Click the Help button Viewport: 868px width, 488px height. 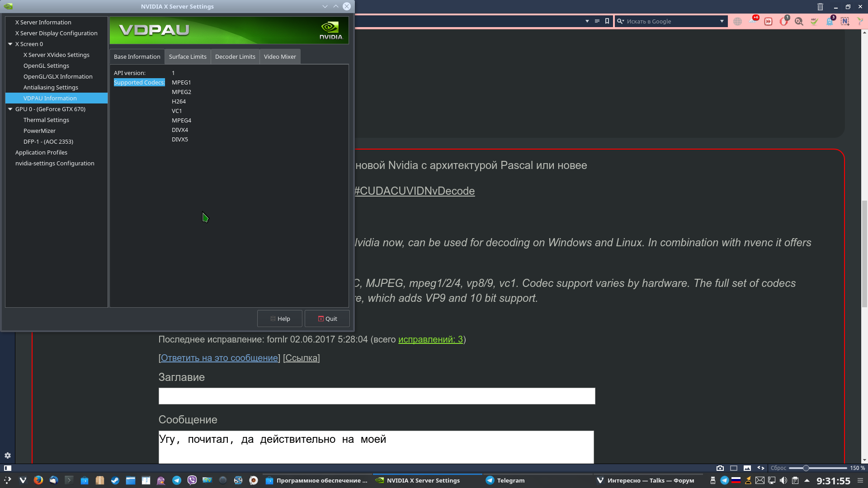click(280, 319)
